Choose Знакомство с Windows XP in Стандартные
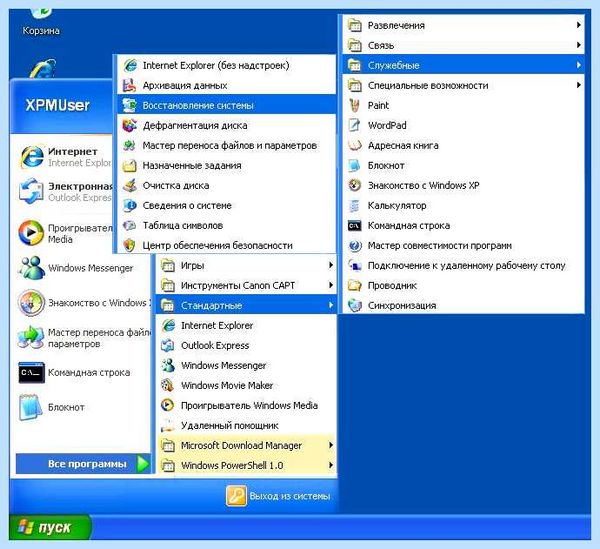This screenshot has width=600, height=549. 463,186
